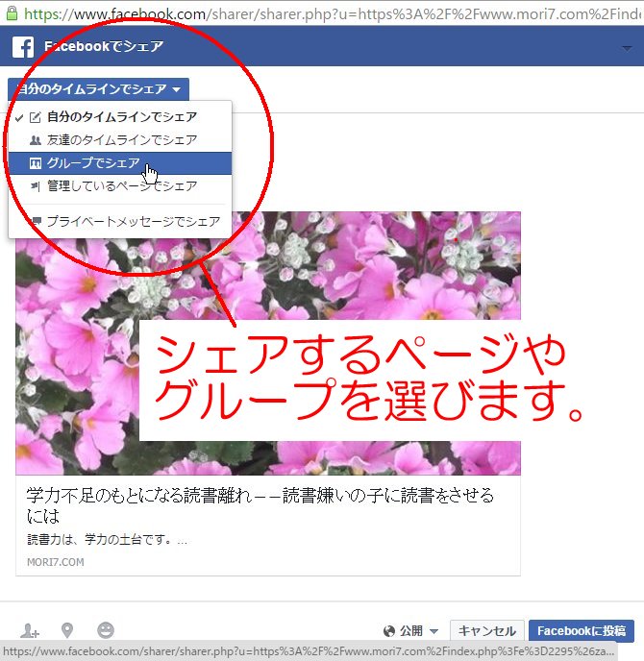
Task: Click the green padlock icon in address bar
Action: tap(12, 13)
